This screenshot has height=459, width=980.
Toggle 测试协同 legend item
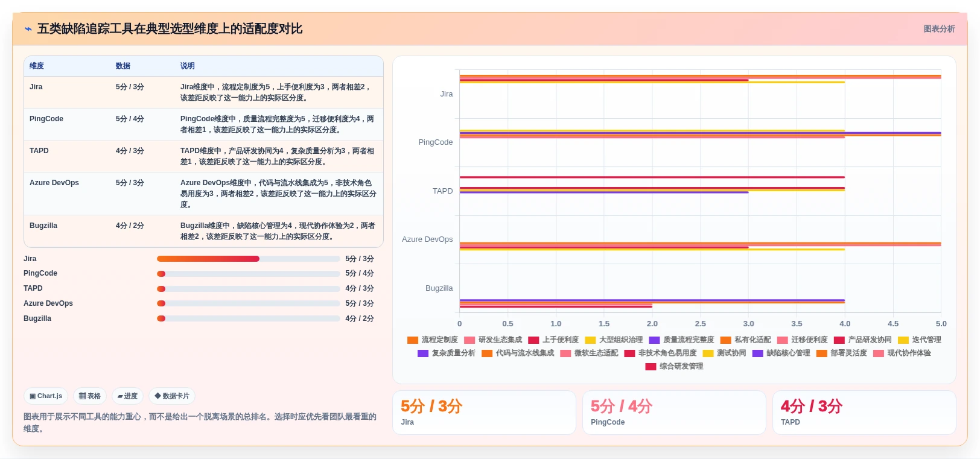click(x=724, y=353)
